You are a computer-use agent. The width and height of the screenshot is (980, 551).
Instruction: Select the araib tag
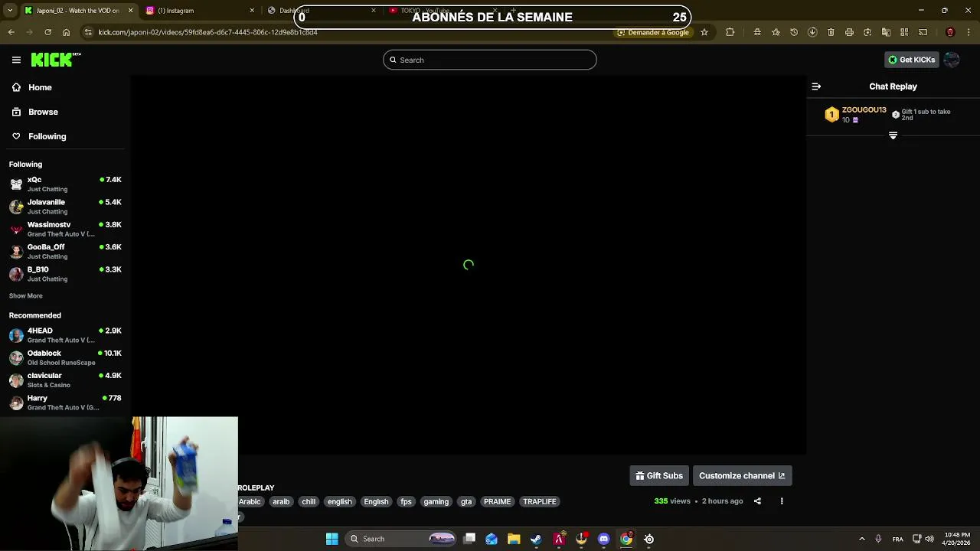coord(281,502)
